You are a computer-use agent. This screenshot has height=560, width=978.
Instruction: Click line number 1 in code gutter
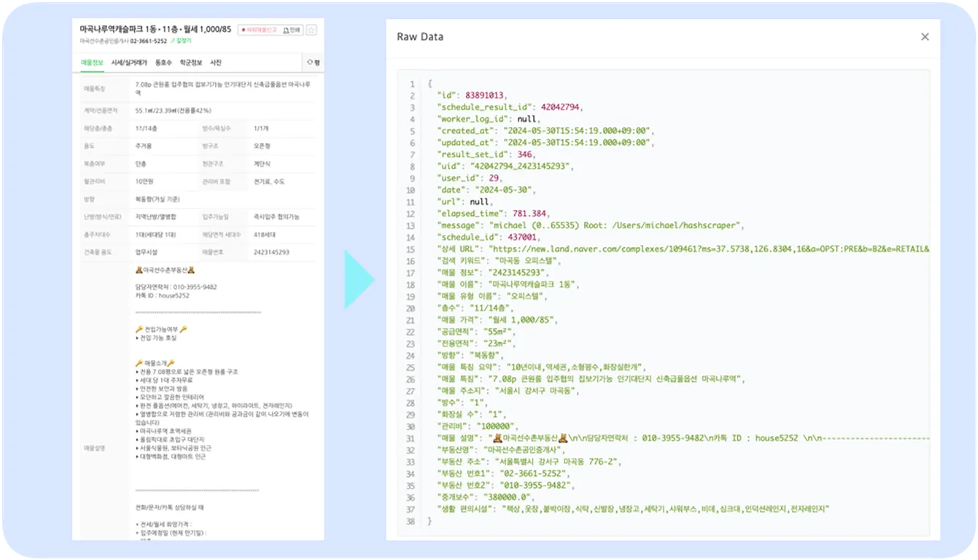(412, 85)
